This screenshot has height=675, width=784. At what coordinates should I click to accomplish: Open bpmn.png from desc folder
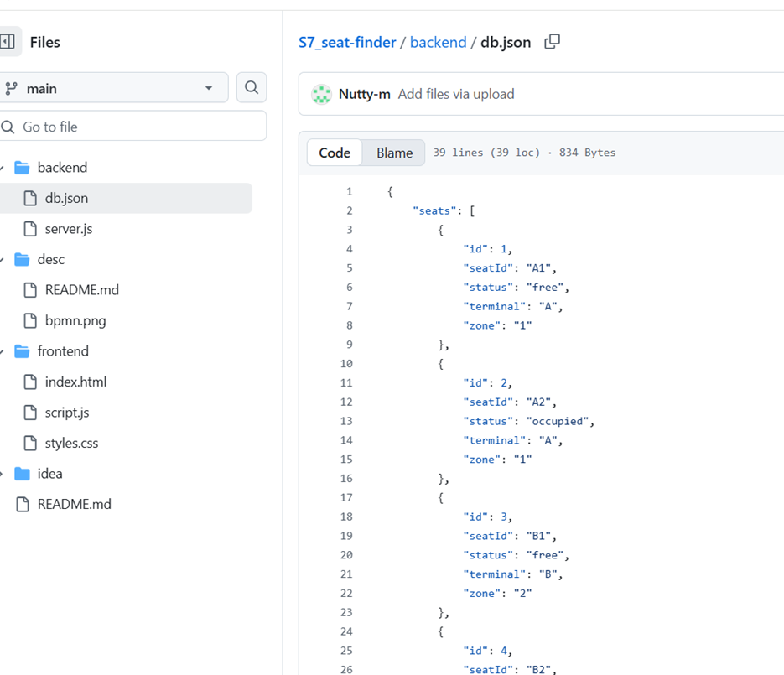coord(75,320)
